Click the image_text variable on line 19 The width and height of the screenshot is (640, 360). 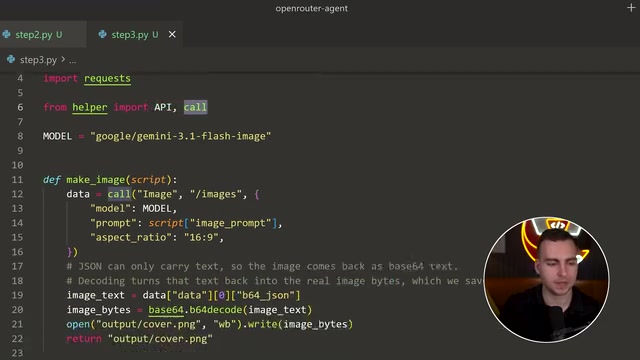[96, 296]
